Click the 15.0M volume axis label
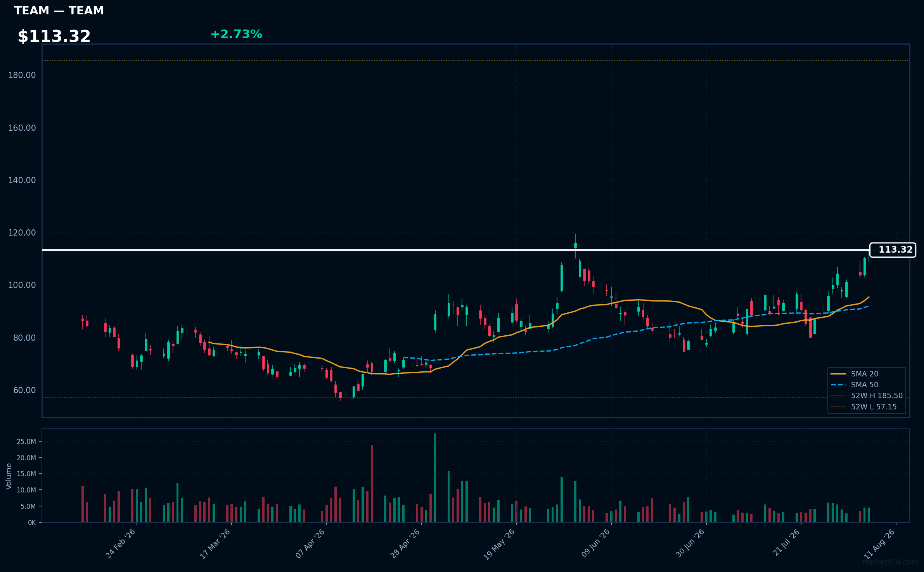This screenshot has width=924, height=572. point(26,474)
